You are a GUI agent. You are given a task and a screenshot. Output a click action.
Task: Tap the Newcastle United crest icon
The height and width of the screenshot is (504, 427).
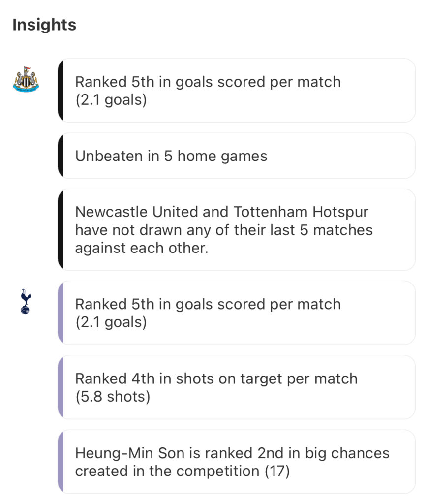pyautogui.click(x=26, y=79)
